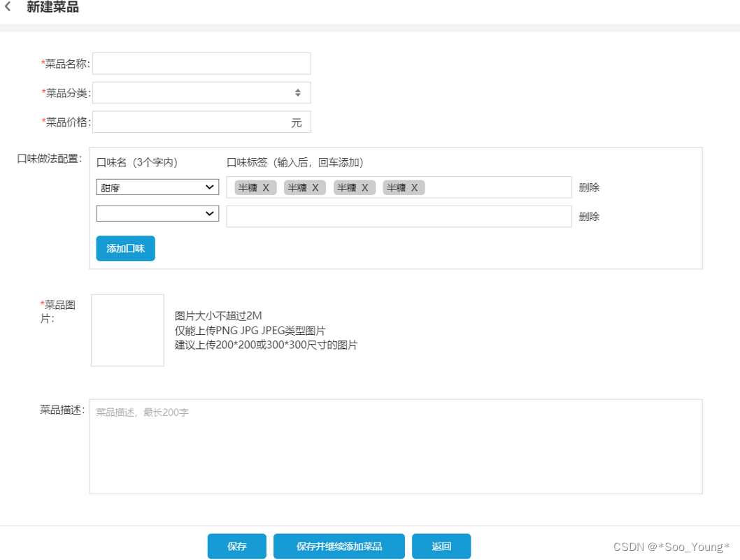Screen dimensions: 740x560
Task: Click the 保存 button
Action: (x=236, y=546)
